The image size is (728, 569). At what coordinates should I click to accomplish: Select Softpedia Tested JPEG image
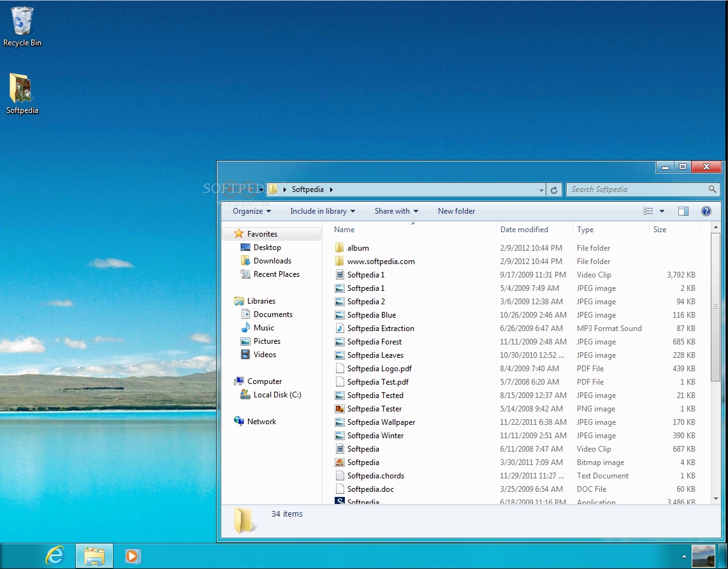375,395
